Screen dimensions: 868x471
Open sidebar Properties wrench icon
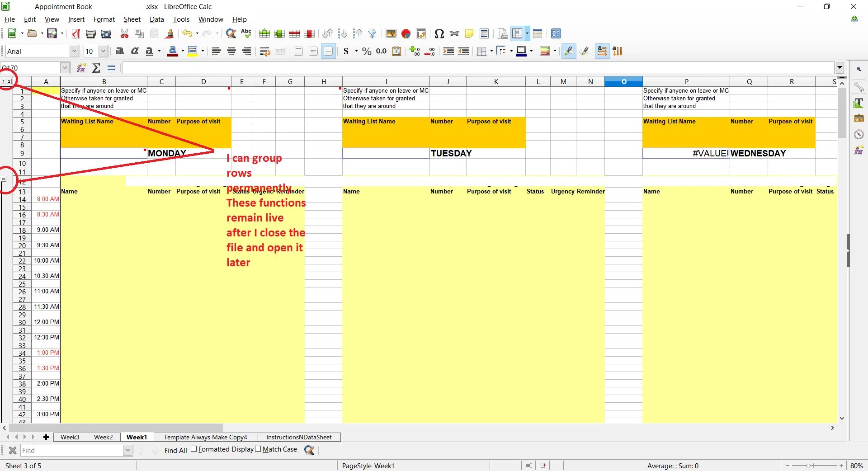(x=859, y=87)
